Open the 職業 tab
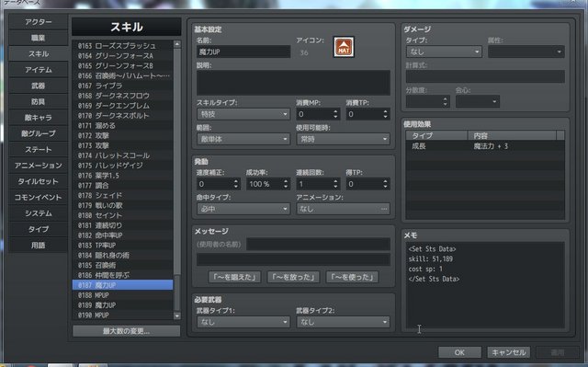Image resolution: width=588 pixels, height=367 pixels. point(39,38)
